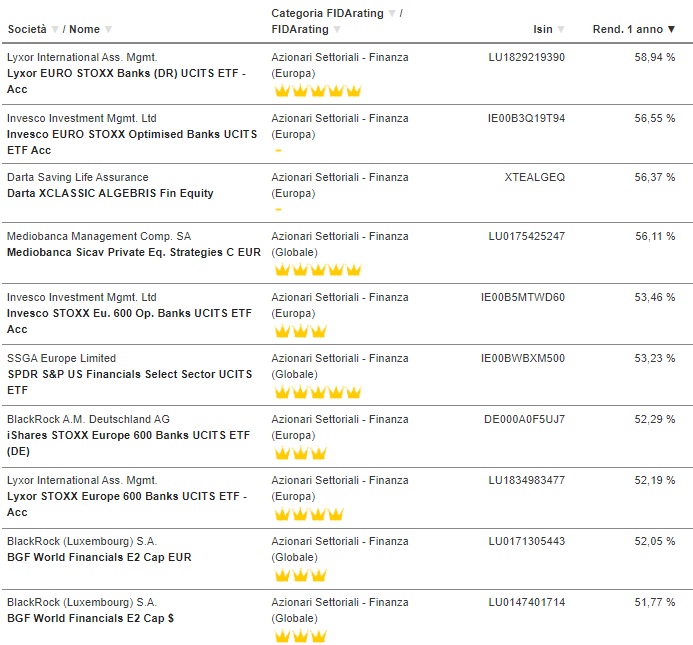
Task: Click the Nome header label
Action: coord(84,30)
